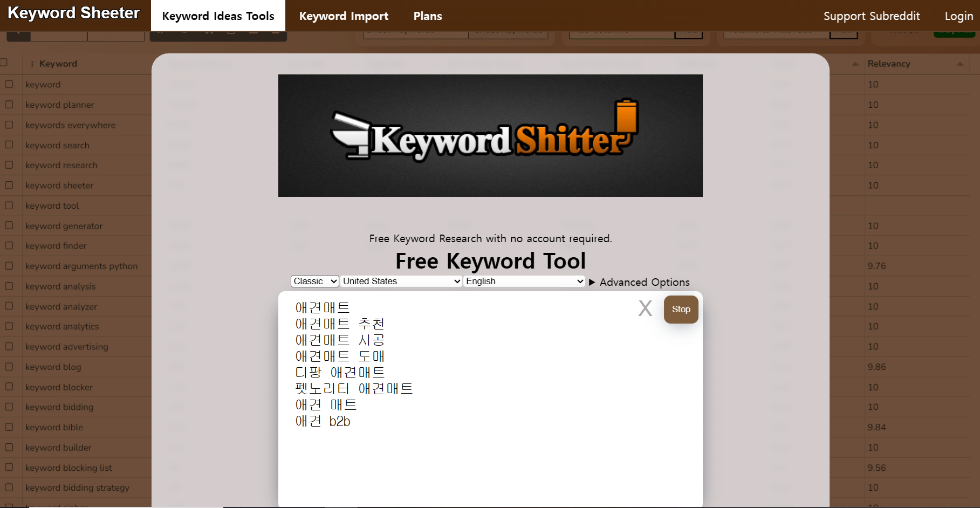Click the '애견매트 추천' line in results
The width and height of the screenshot is (980, 508).
click(x=340, y=324)
